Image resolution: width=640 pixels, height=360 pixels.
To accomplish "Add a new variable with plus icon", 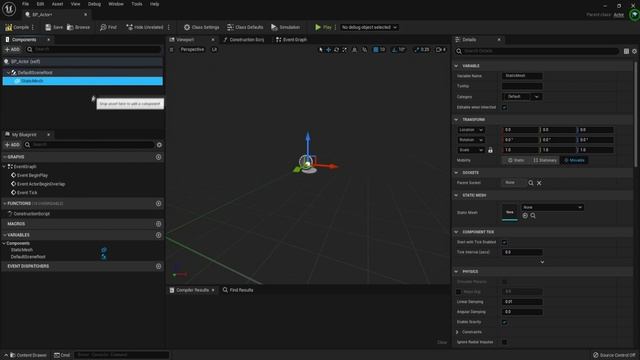I will coord(158,236).
